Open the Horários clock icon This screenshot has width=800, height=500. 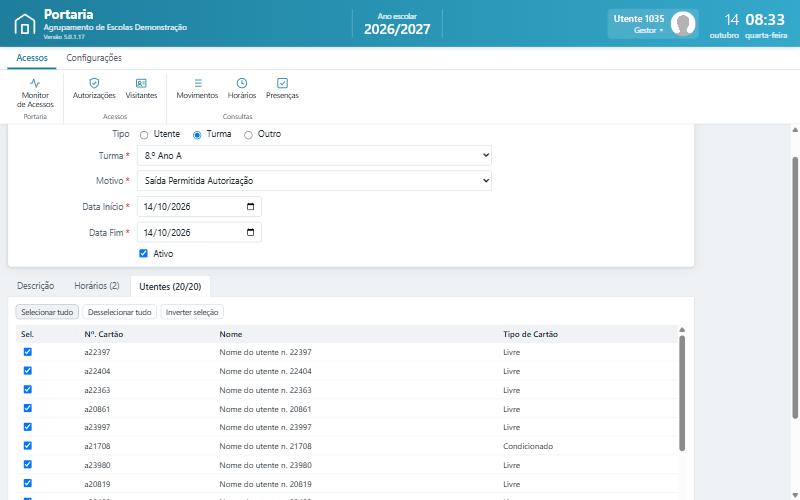coord(242,83)
